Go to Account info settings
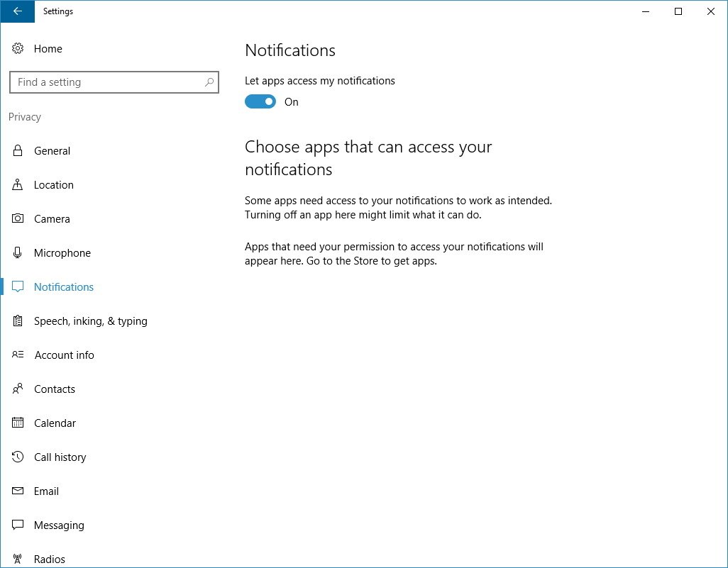The height and width of the screenshot is (568, 728). pyautogui.click(x=64, y=355)
